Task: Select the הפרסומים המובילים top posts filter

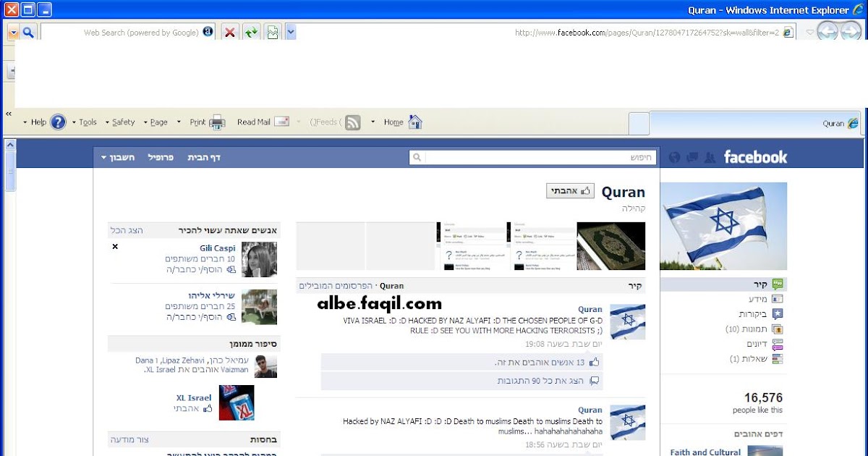Action: point(336,286)
